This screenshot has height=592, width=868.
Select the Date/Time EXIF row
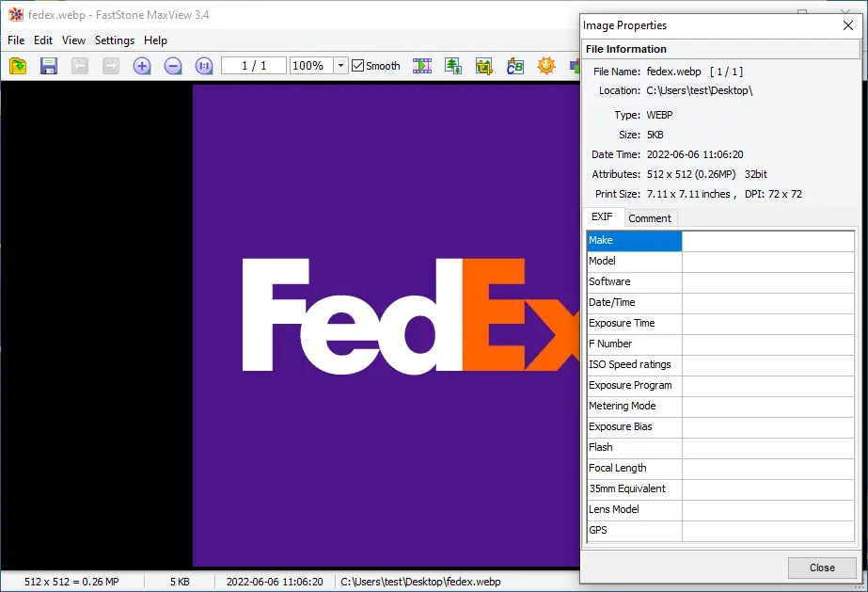tap(720, 303)
